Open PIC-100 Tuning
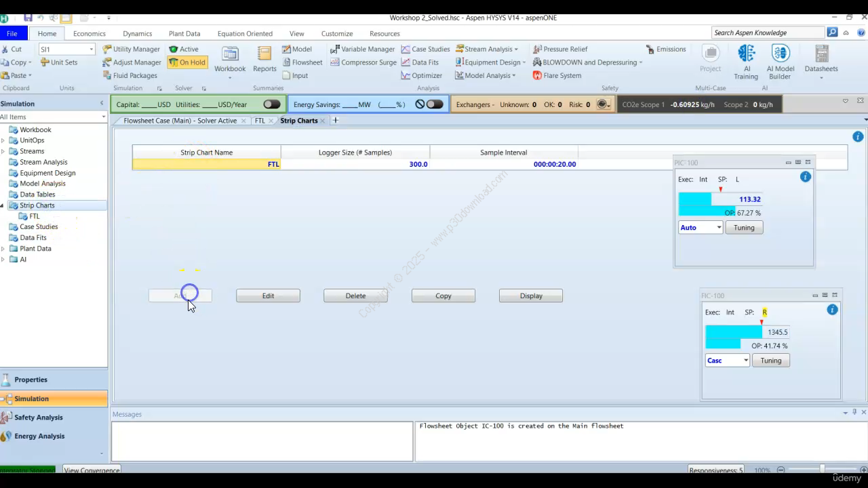Screen dimensions: 868x488 [744, 228]
